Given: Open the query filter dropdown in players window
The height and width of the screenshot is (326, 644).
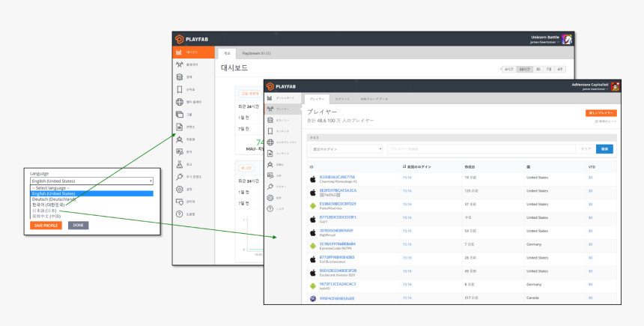Looking at the screenshot, I should point(346,149).
